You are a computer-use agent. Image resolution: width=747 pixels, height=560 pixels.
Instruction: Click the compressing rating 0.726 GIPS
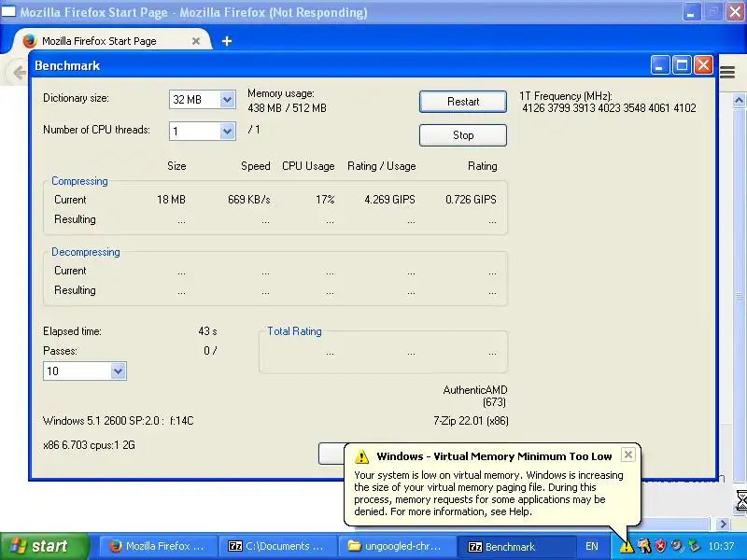point(471,200)
